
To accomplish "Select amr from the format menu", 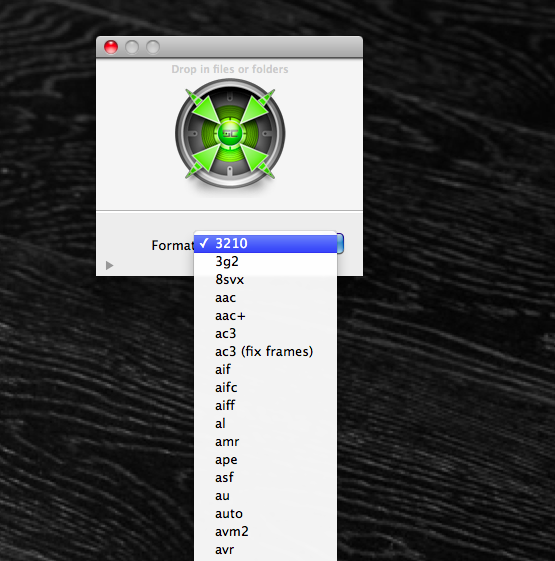I will pos(265,442).
